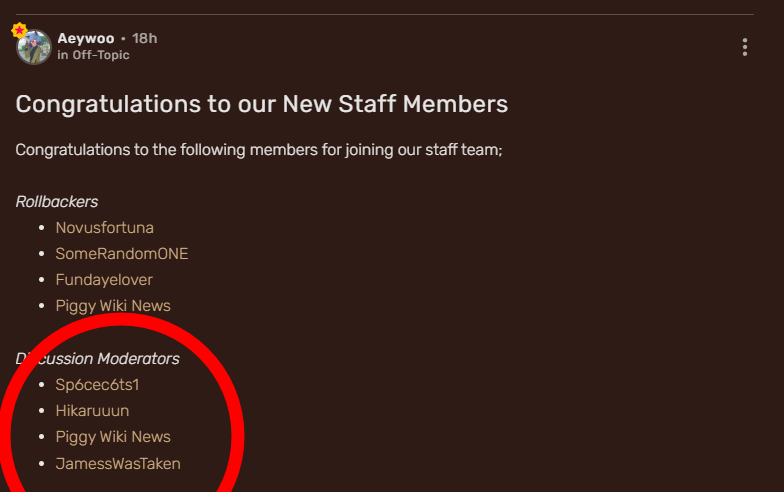This screenshot has width=784, height=492.
Task: Click the 18h post timestamp
Action: (145, 38)
